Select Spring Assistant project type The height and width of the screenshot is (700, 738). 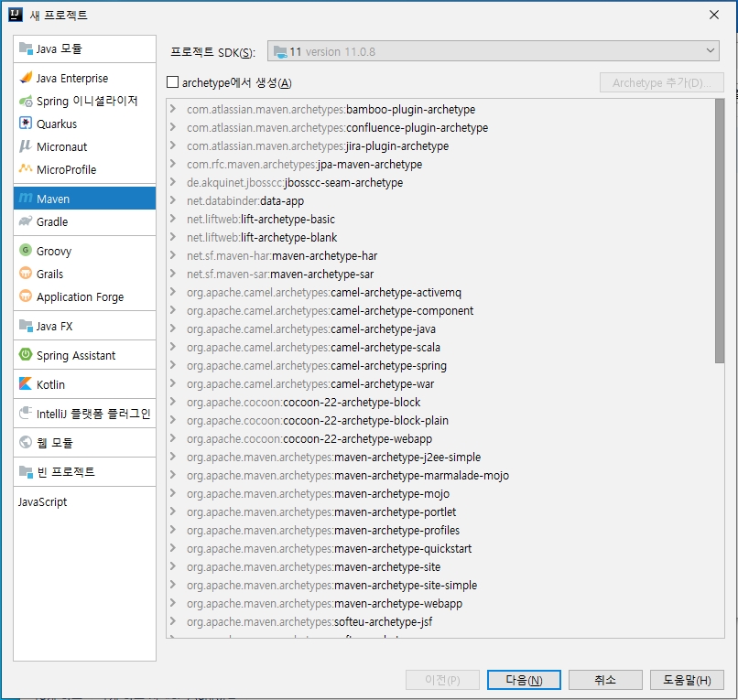click(x=85, y=355)
